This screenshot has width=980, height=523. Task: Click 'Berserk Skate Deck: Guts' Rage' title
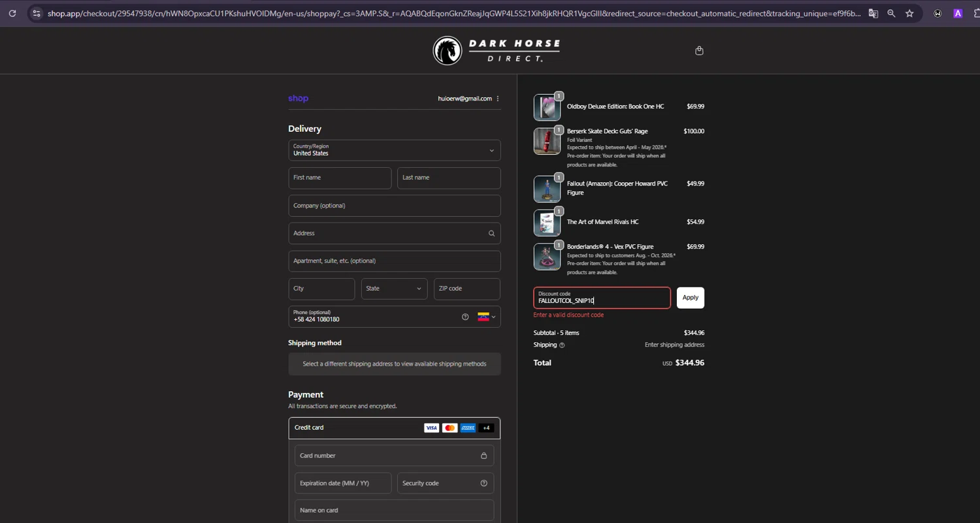point(608,131)
